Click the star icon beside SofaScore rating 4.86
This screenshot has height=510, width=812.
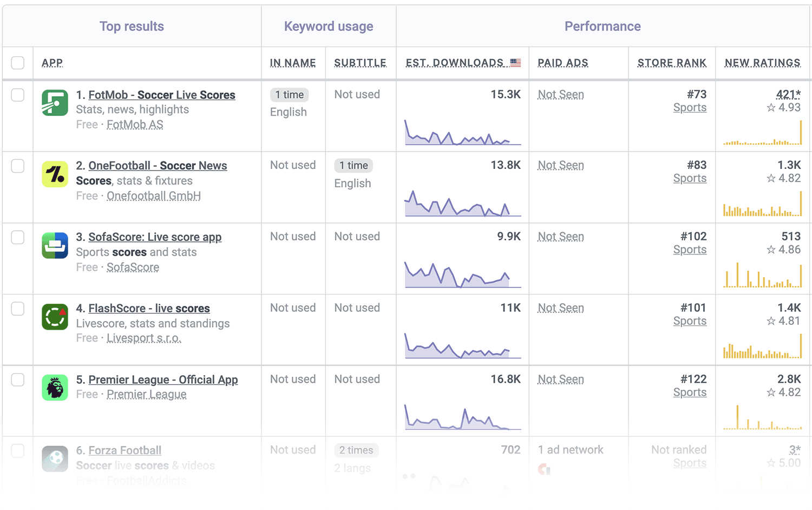(x=771, y=250)
